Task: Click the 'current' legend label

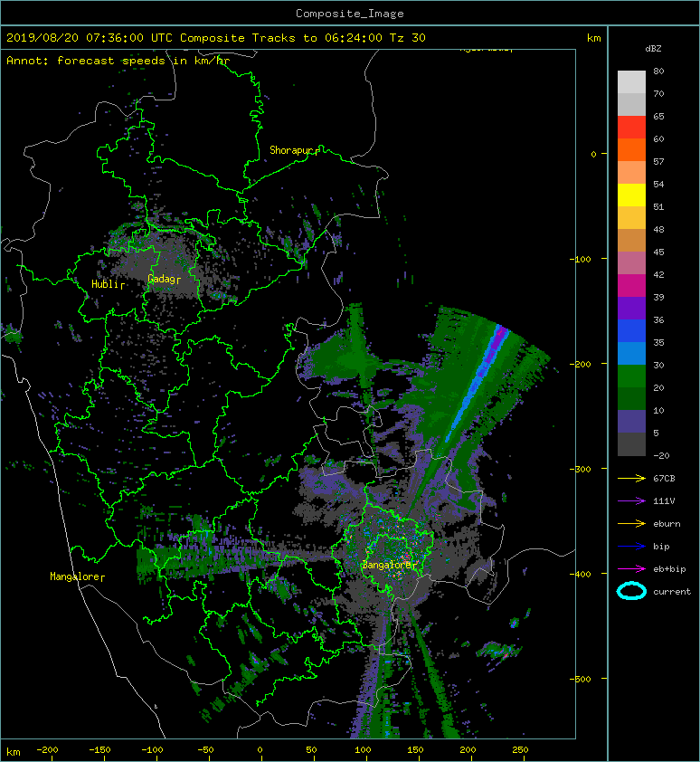Action: (672, 592)
